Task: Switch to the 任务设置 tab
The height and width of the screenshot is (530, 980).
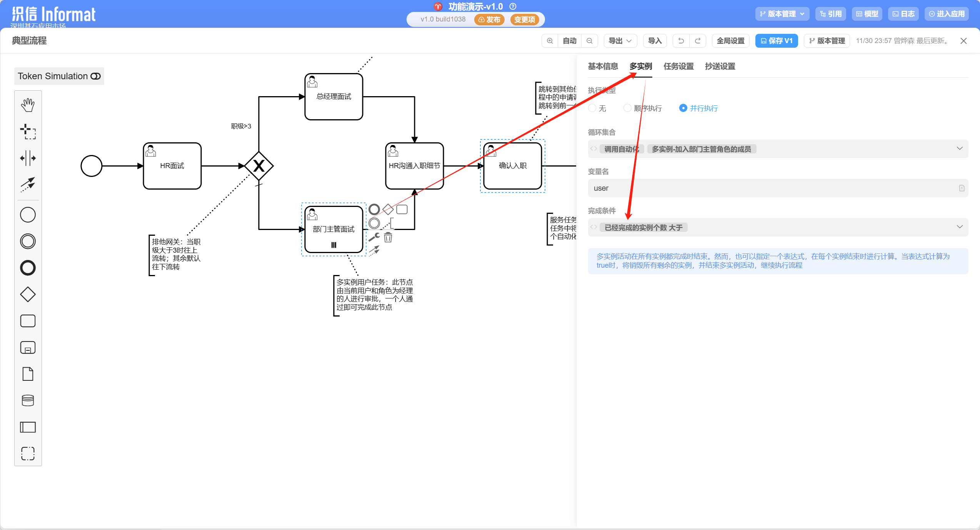Action: (678, 67)
